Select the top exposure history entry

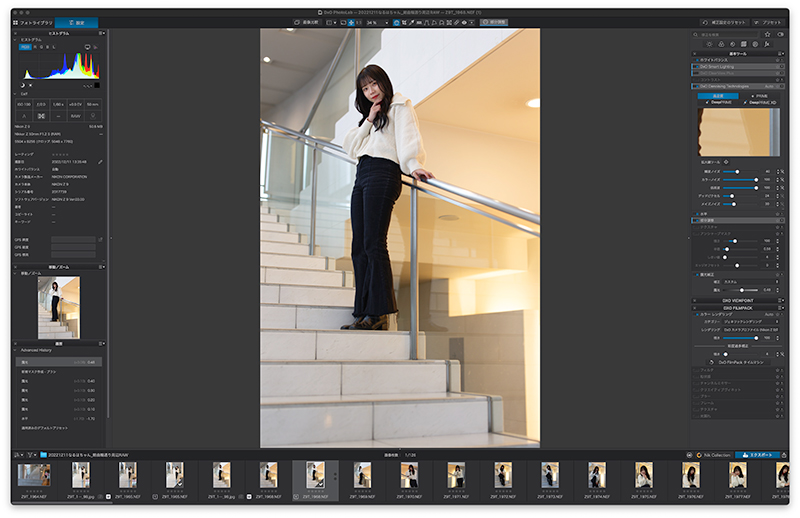point(59,362)
